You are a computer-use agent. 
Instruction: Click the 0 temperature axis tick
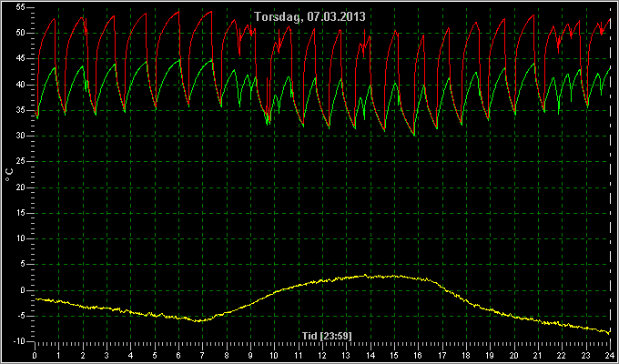(23, 290)
